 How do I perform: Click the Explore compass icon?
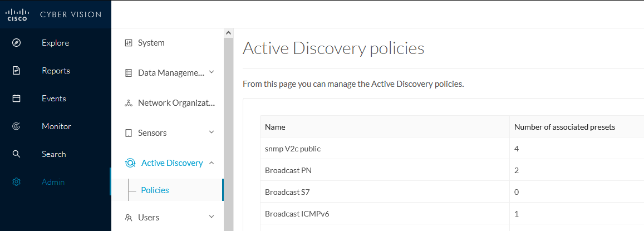click(x=16, y=43)
